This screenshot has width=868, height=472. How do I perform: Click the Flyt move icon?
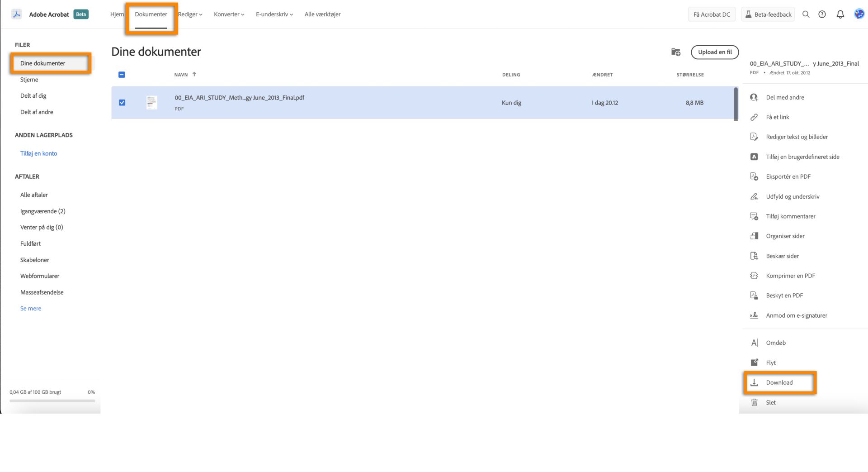coord(754,362)
